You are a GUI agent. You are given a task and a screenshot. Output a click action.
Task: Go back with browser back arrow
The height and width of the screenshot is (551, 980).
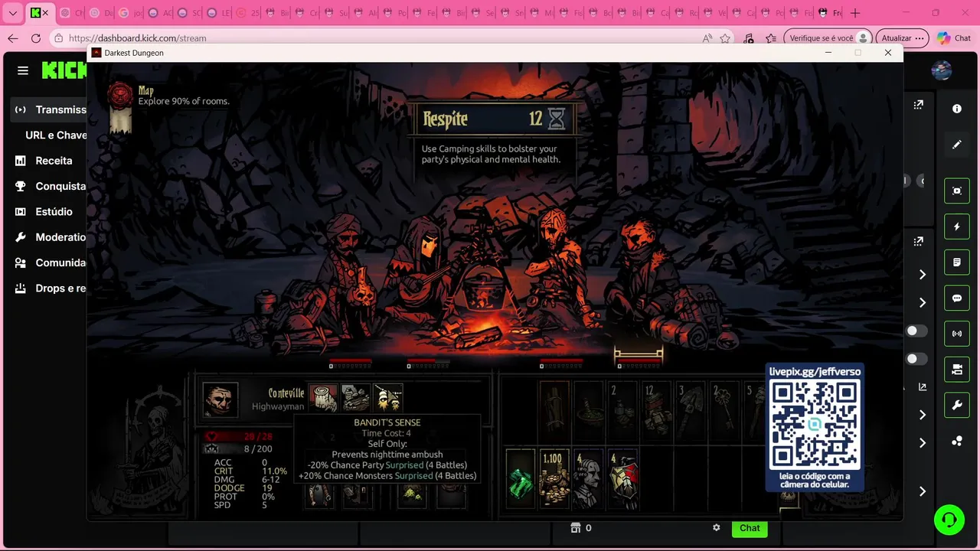pos(13,38)
